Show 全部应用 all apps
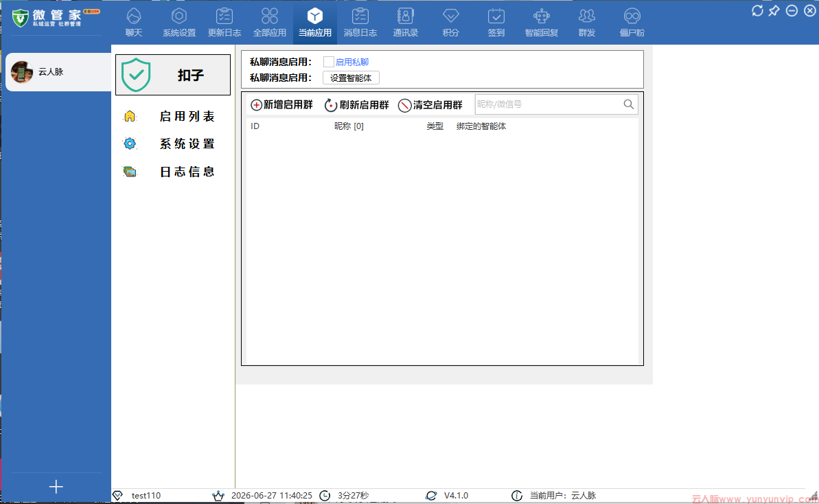This screenshot has width=819, height=504. (x=270, y=22)
